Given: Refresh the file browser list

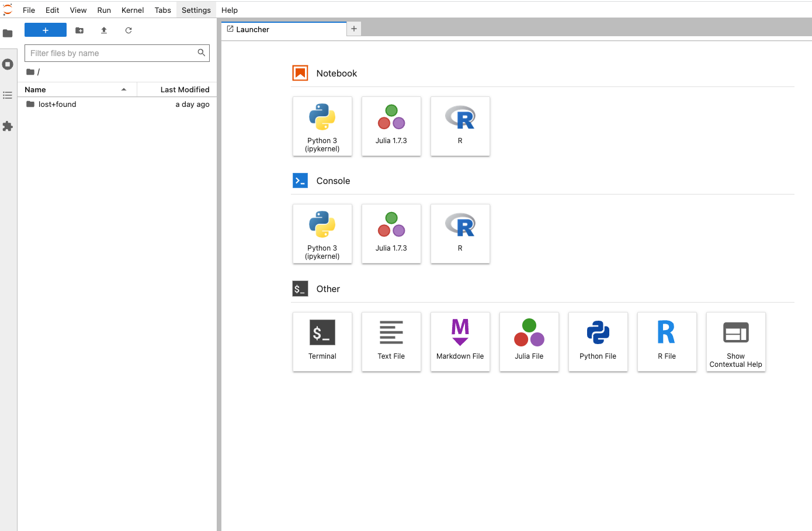Looking at the screenshot, I should click(x=129, y=30).
